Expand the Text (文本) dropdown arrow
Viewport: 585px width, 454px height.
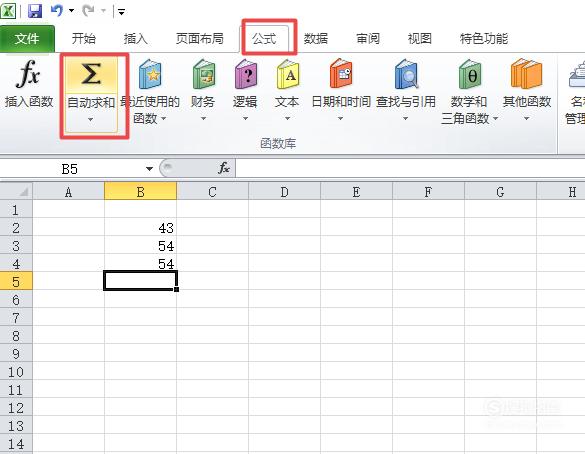[x=287, y=119]
